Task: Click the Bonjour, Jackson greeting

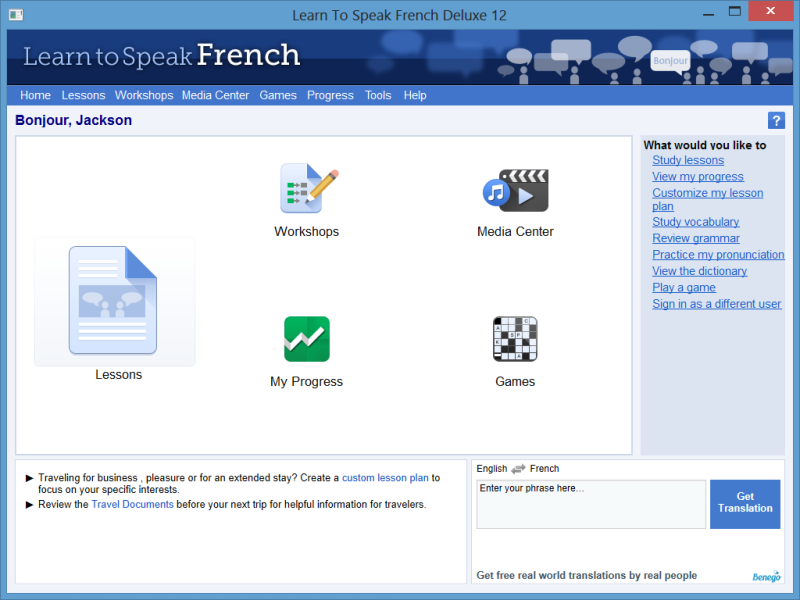Action: pyautogui.click(x=73, y=120)
